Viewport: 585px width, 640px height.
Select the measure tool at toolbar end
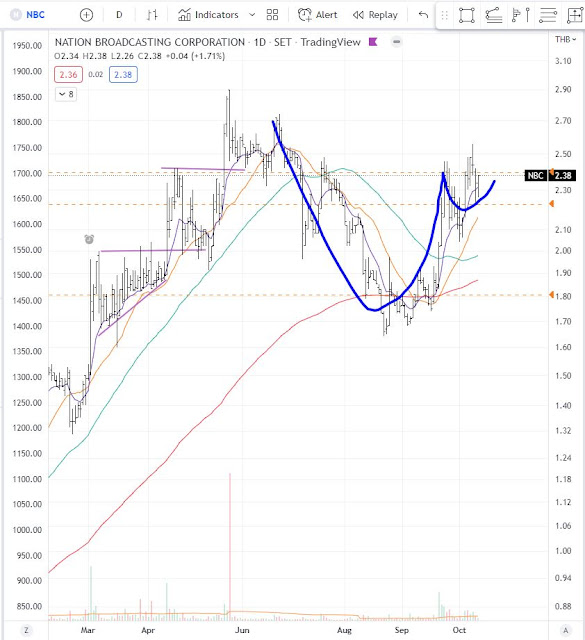click(x=575, y=16)
